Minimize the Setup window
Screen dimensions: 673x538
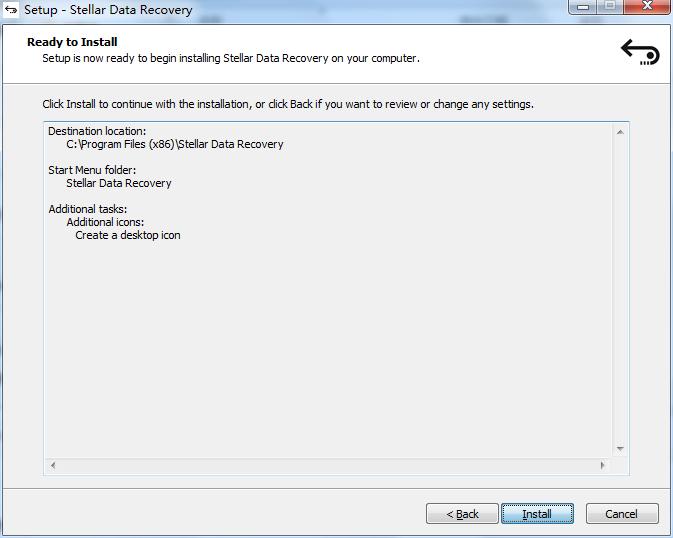point(583,7)
